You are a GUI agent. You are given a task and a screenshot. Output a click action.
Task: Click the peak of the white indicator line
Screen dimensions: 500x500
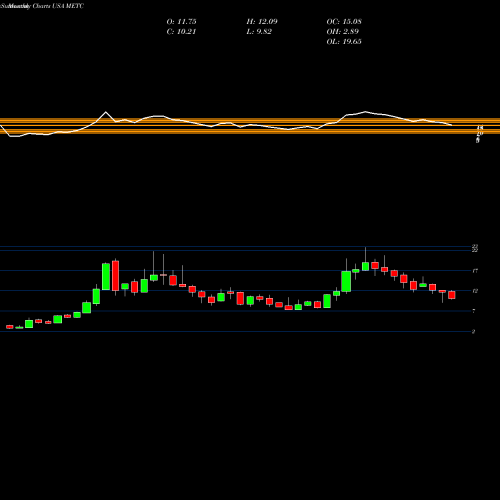(x=106, y=112)
